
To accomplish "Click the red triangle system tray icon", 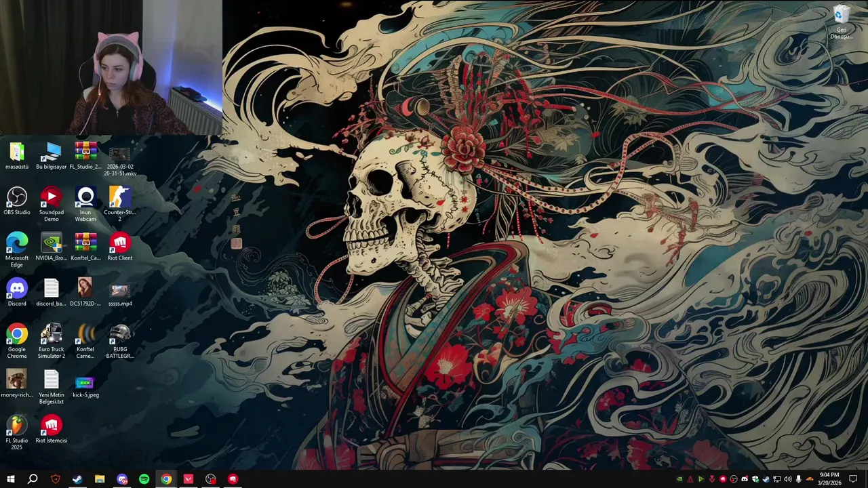I will [690, 479].
